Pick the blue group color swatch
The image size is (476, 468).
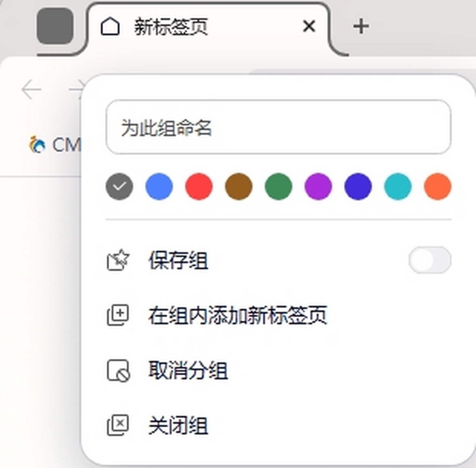pyautogui.click(x=159, y=187)
